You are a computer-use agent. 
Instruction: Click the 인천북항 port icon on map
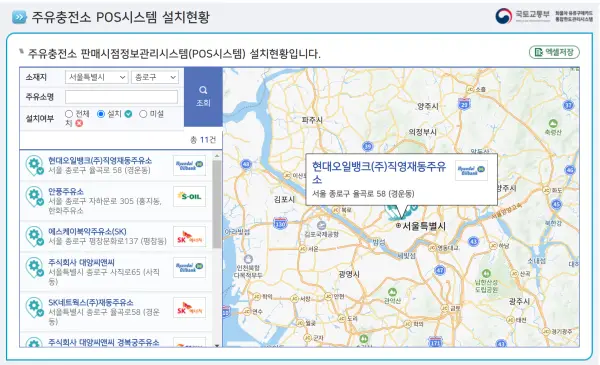tap(248, 259)
